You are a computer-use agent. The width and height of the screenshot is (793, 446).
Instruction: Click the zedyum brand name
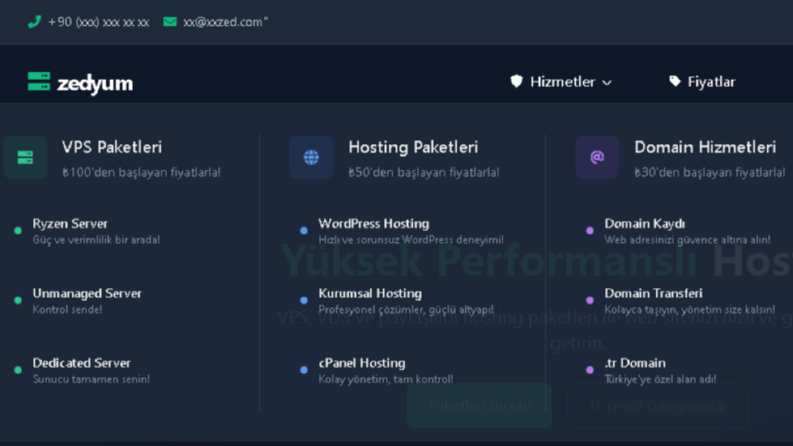tap(95, 83)
